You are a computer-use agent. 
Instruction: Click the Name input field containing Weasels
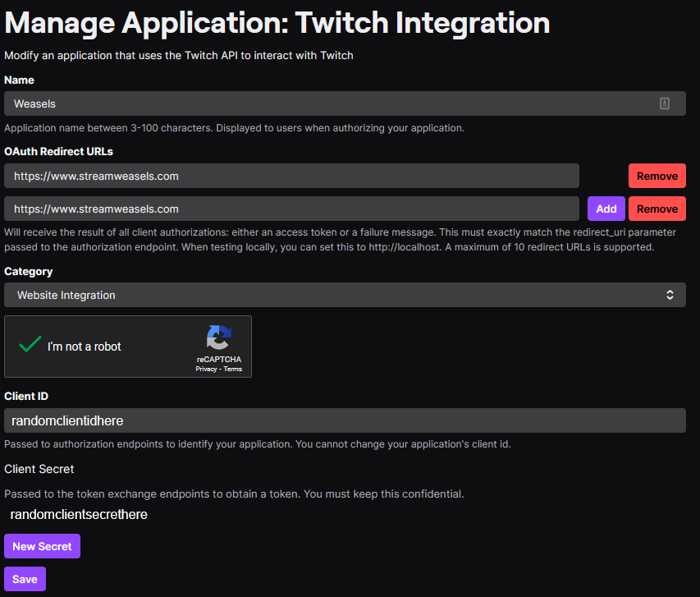(x=345, y=103)
